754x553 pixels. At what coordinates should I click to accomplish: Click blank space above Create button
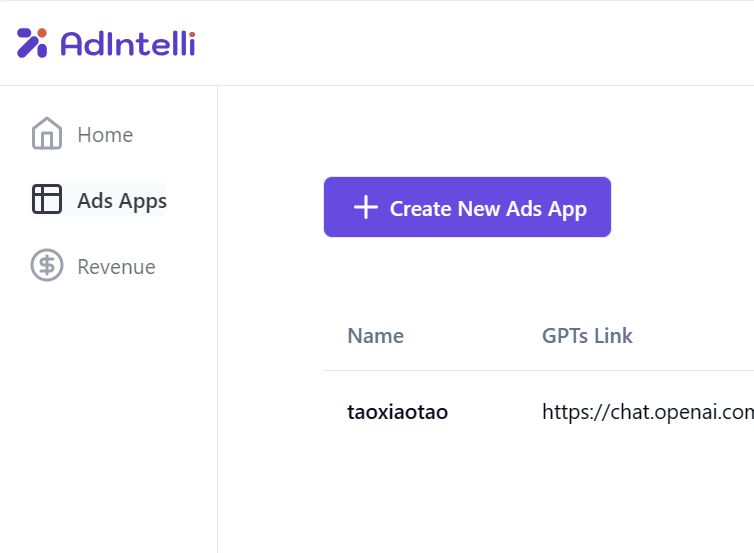486,132
